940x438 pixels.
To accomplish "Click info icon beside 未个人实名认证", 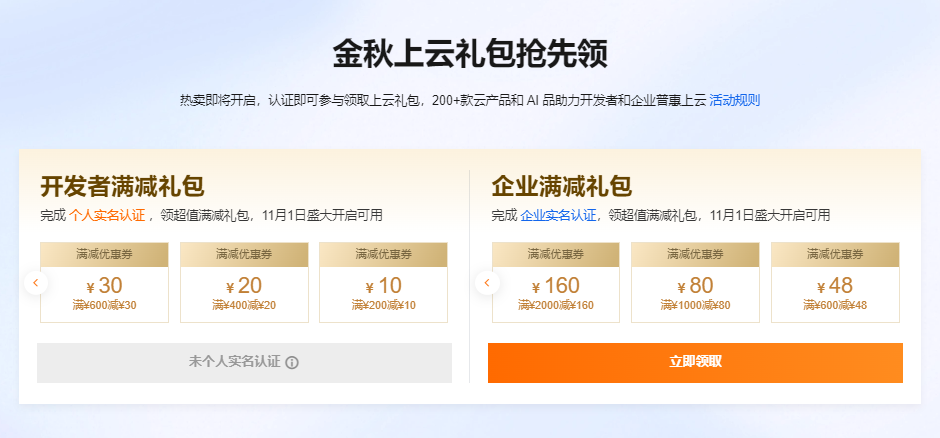I will (292, 363).
